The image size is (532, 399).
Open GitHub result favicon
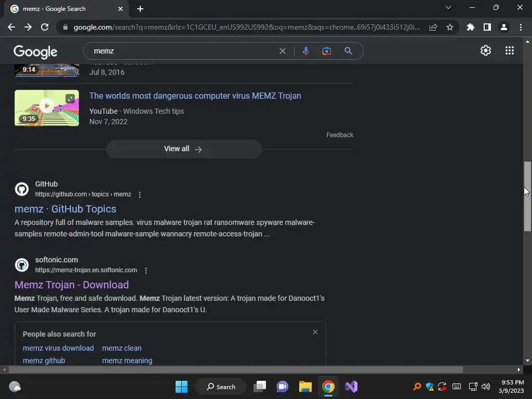tap(22, 189)
